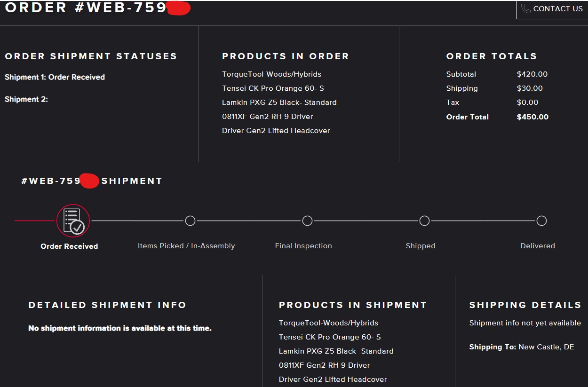
Task: Click the Shipping $30.00 amount
Action: point(530,88)
